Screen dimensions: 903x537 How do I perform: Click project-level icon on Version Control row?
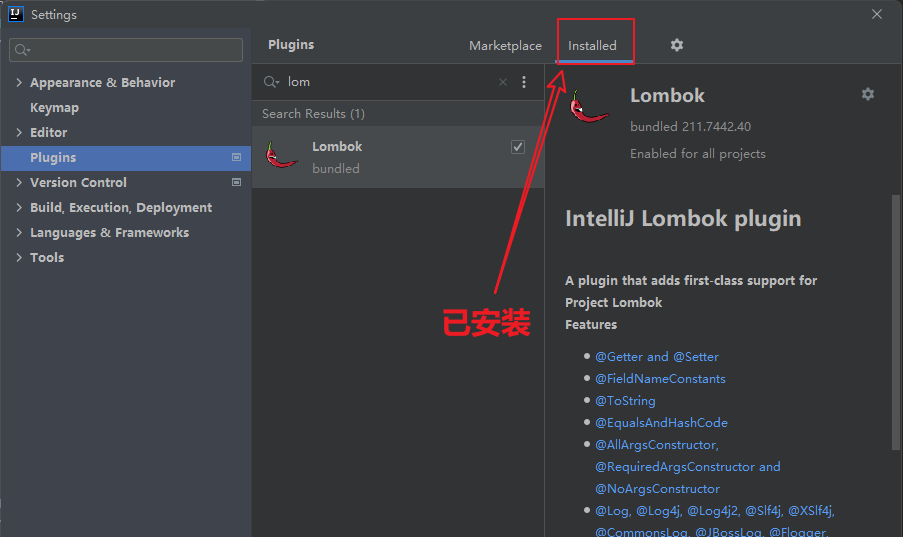[x=236, y=182]
